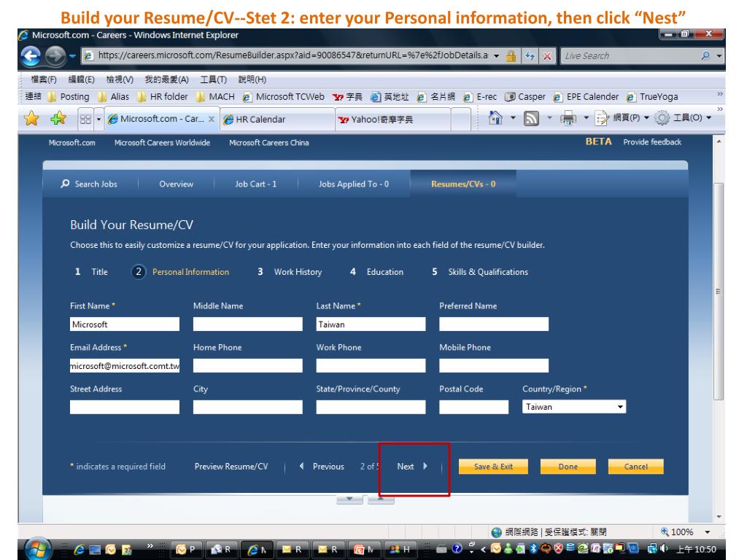Open the E-rec favorite link
The height and width of the screenshot is (560, 747).
[480, 97]
